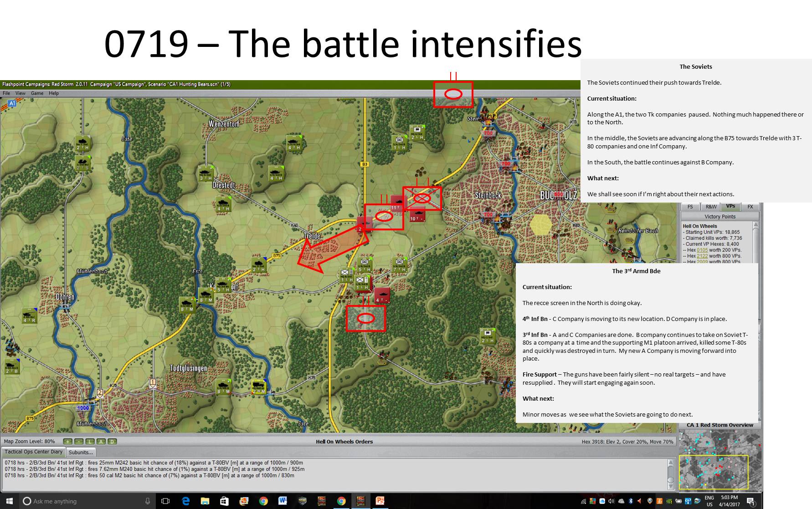
Task: Open the View menu
Action: coord(21,93)
